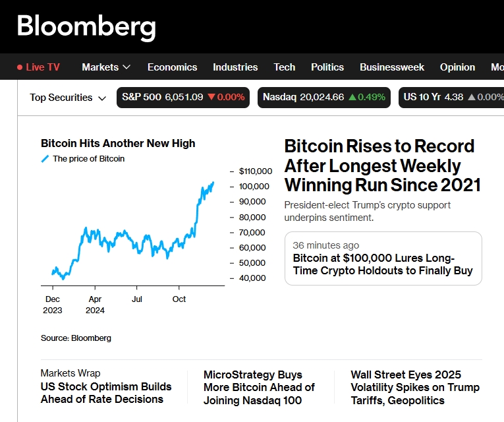Open the Economics section

(x=172, y=67)
